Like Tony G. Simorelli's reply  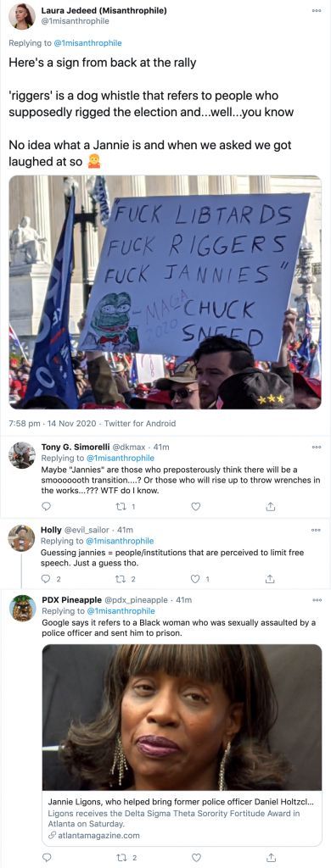tap(195, 506)
